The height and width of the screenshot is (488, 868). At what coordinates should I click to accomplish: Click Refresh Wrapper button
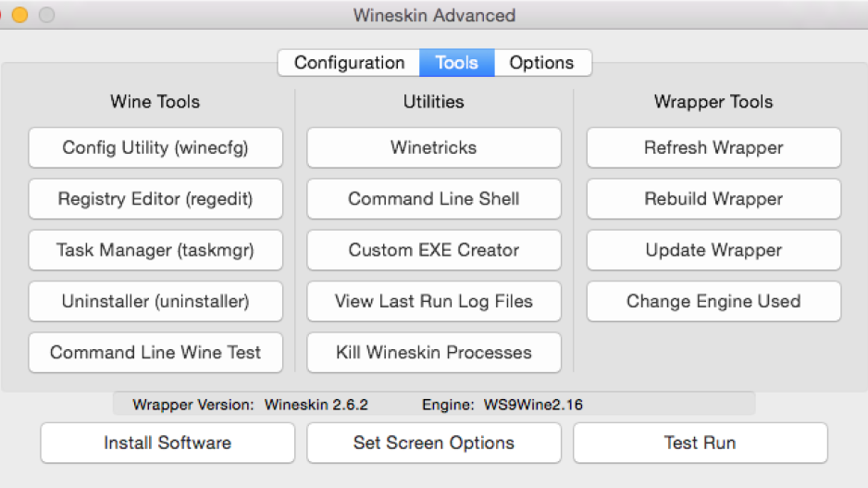click(x=714, y=148)
